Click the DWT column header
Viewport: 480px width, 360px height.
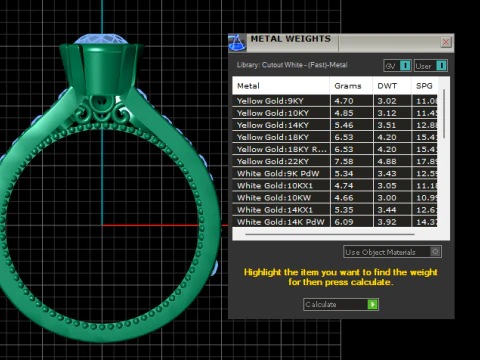click(392, 86)
